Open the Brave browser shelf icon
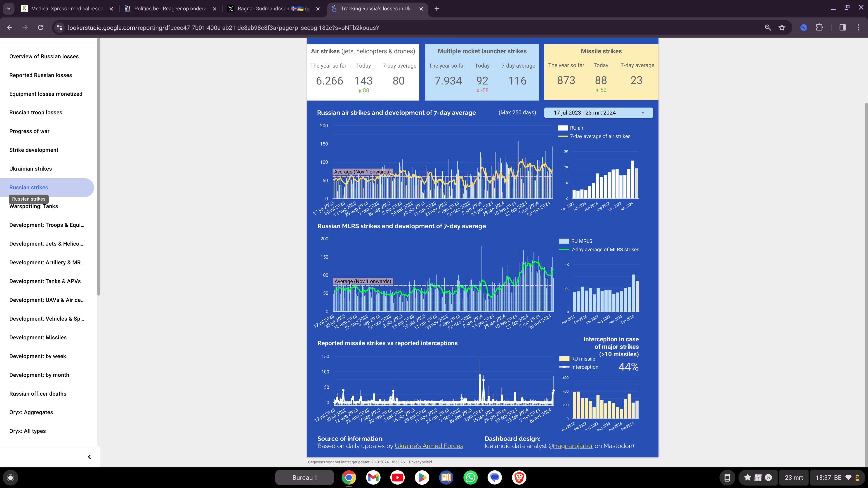868x488 pixels. [519, 477]
